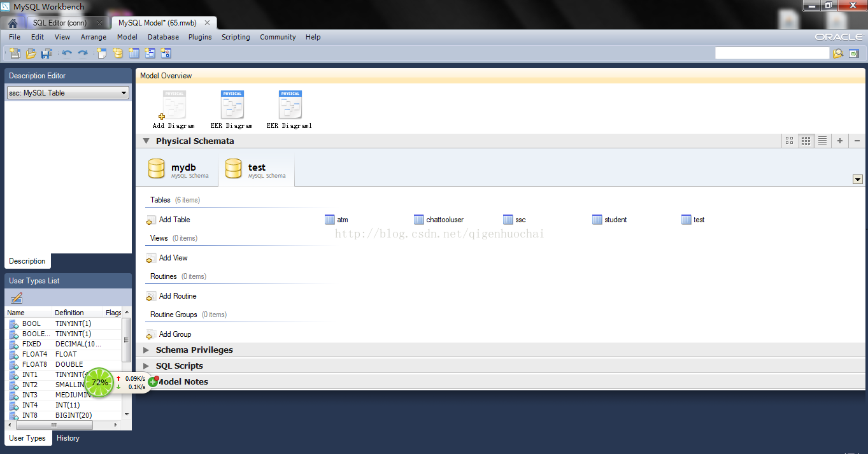
Task: Select the ssc table
Action: pyautogui.click(x=515, y=220)
